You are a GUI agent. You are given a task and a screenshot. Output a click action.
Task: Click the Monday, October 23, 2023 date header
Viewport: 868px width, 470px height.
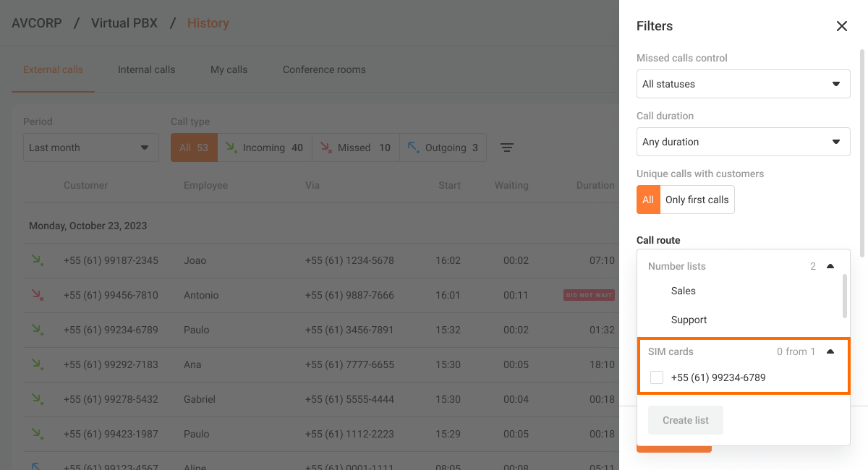(88, 226)
